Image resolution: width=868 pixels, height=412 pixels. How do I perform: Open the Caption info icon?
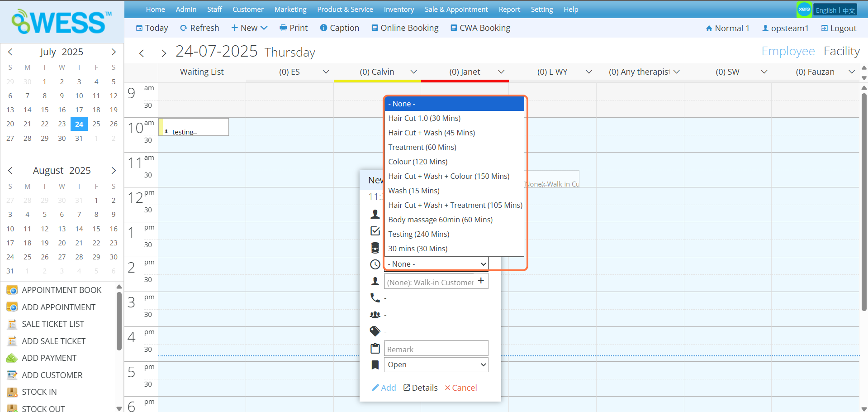point(323,28)
